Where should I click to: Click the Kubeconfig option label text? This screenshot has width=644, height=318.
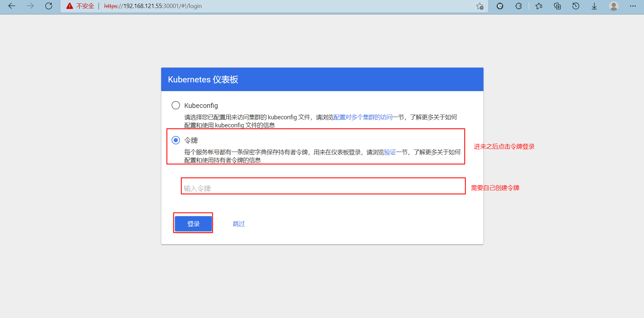pos(201,106)
